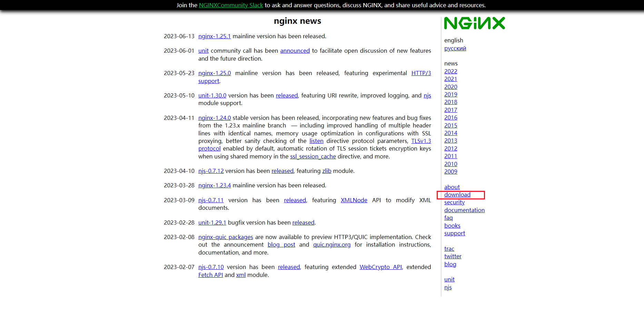
Task: Open the 2009 news archive
Action: (x=450, y=172)
